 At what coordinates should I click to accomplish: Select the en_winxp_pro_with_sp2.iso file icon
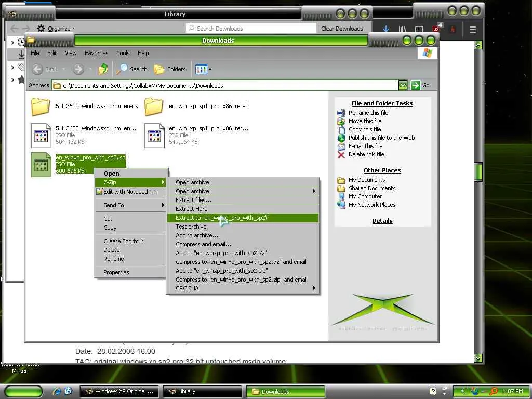tap(41, 165)
